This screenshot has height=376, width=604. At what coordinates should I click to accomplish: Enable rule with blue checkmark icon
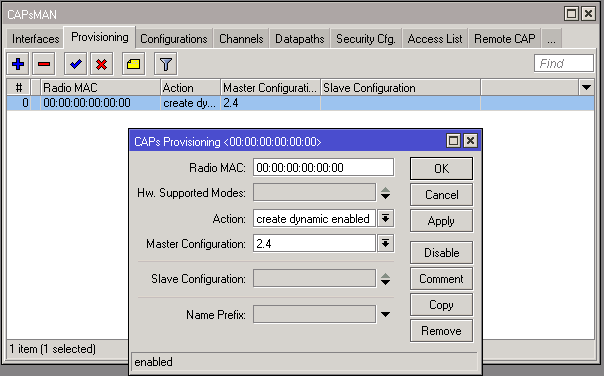(x=76, y=64)
